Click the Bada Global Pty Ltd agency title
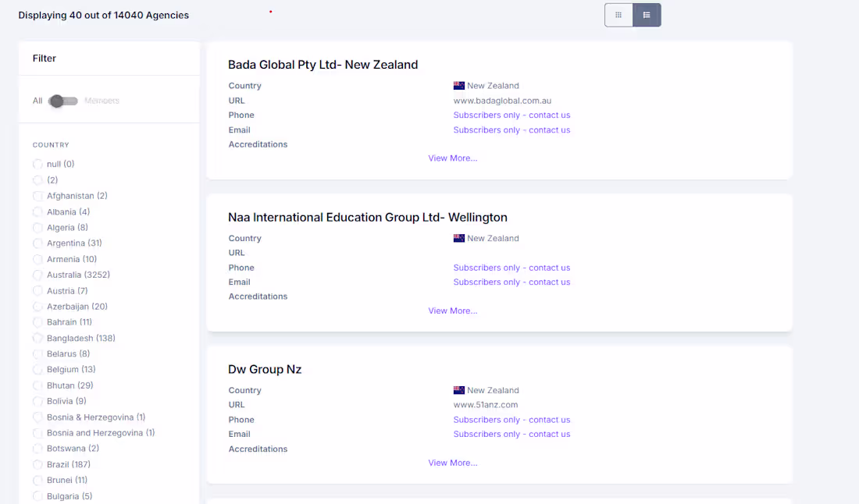859x504 pixels. [x=321, y=65]
